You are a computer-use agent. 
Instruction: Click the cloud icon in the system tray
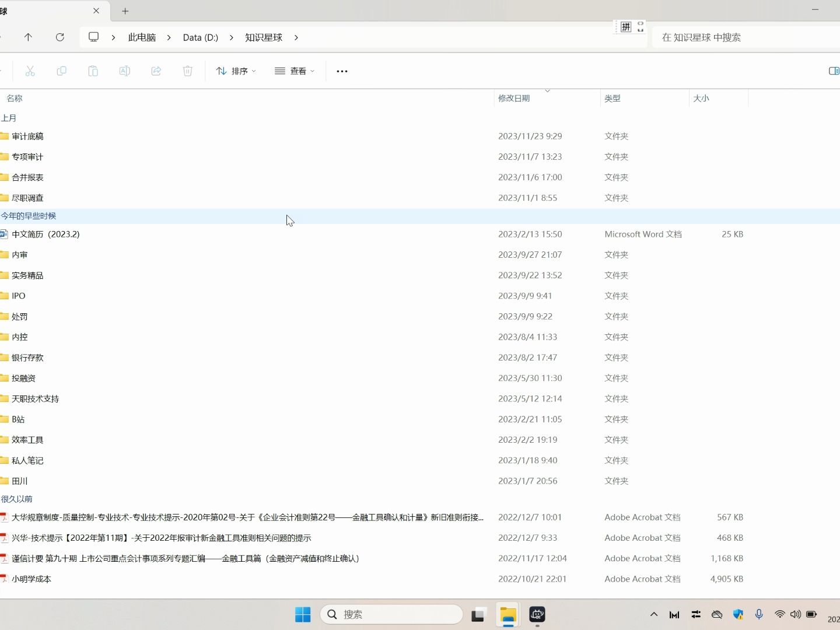pos(717,614)
